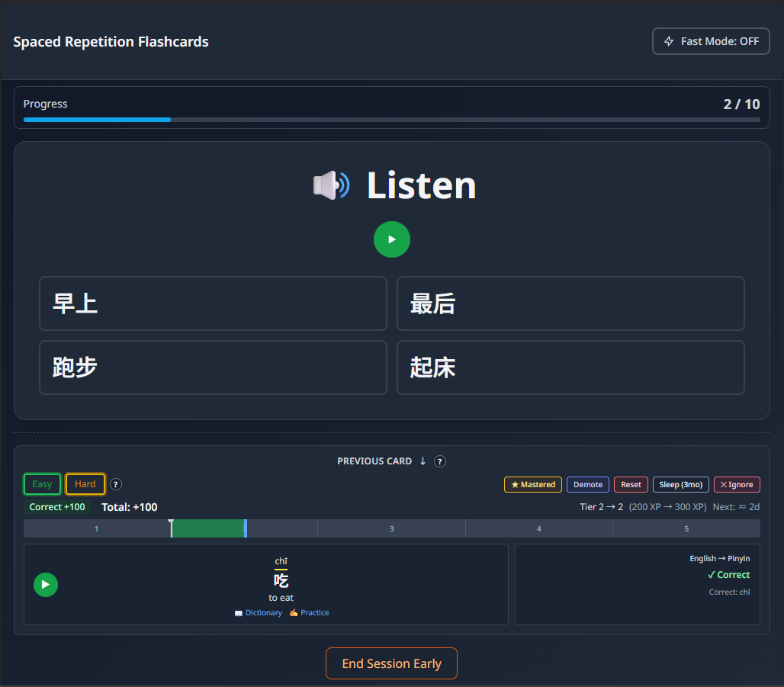Choose answer 起床
Screen dimensions: 784x687
[x=570, y=368]
